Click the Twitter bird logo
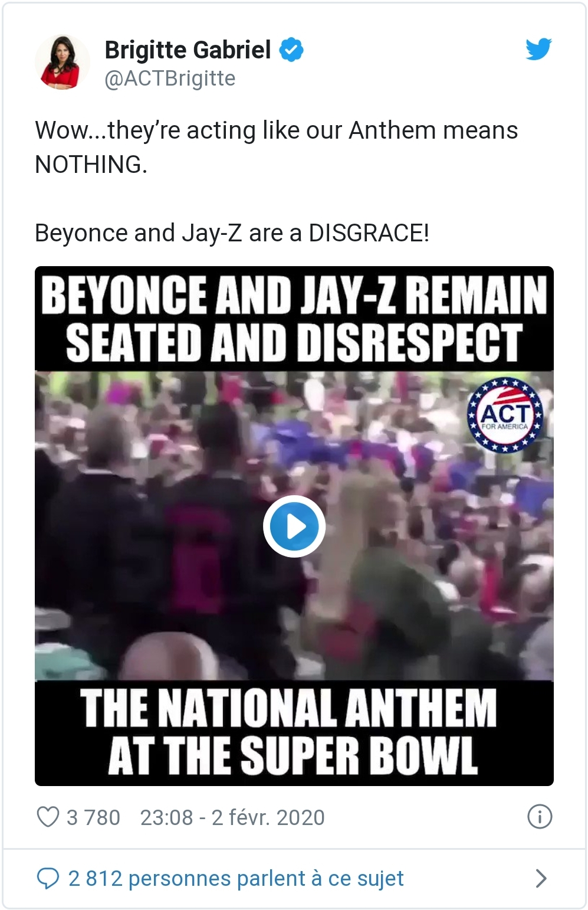 (x=538, y=50)
